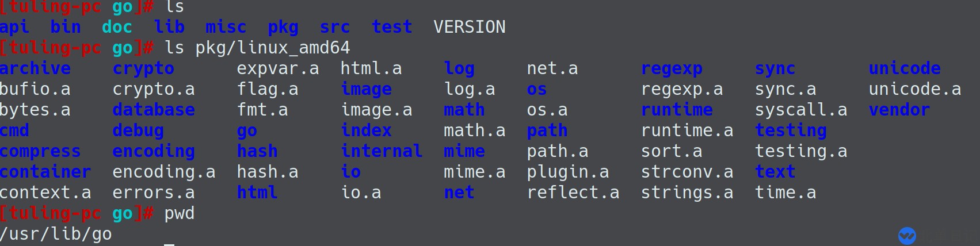This screenshot has width=980, height=246.
Task: Click the blue checkmark watermark icon
Action: tap(907, 236)
